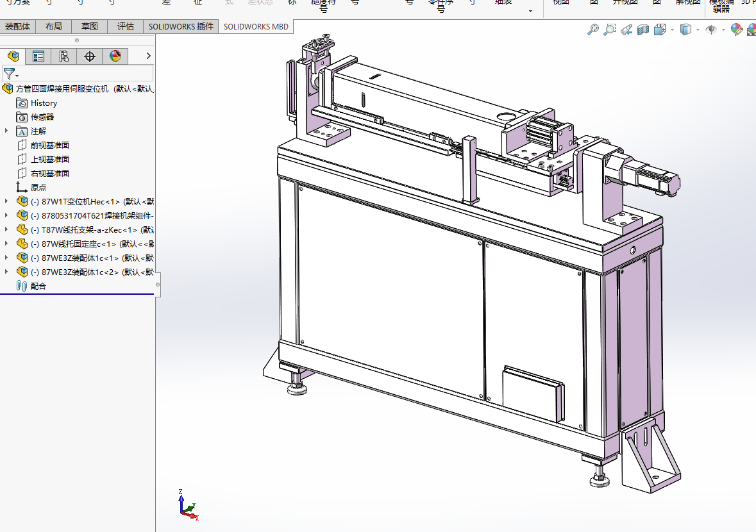
Task: Click the Display Style cube icon
Action: pyautogui.click(x=685, y=30)
